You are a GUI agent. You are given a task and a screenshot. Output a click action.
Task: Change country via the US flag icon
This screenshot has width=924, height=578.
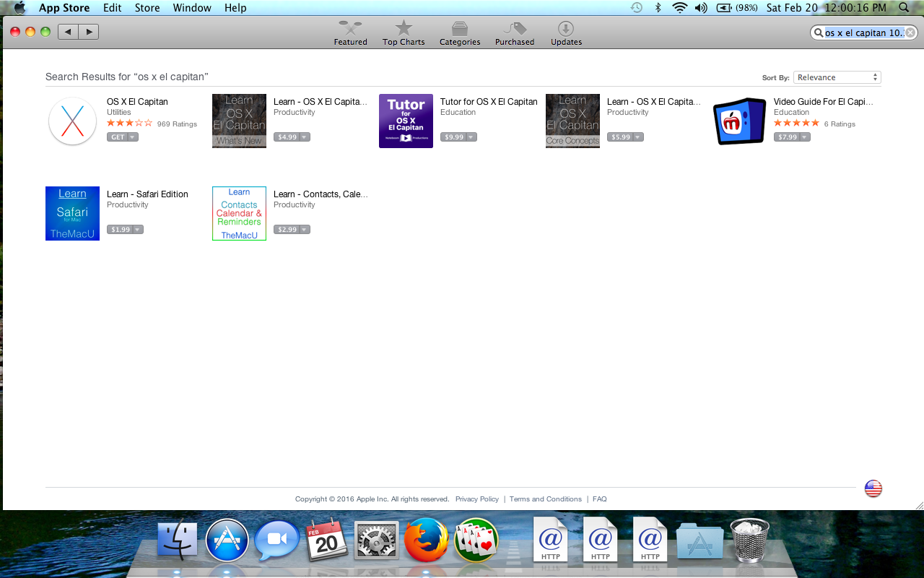pyautogui.click(x=873, y=489)
